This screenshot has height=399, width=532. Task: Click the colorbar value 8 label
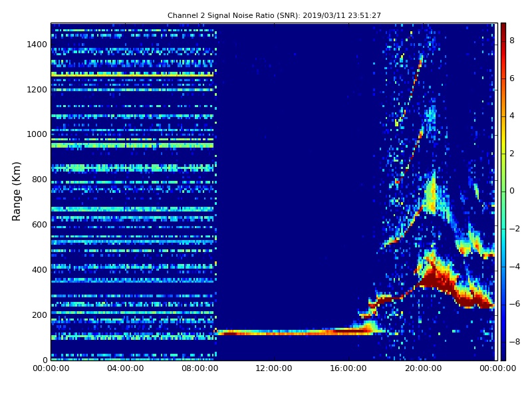[x=512, y=41]
